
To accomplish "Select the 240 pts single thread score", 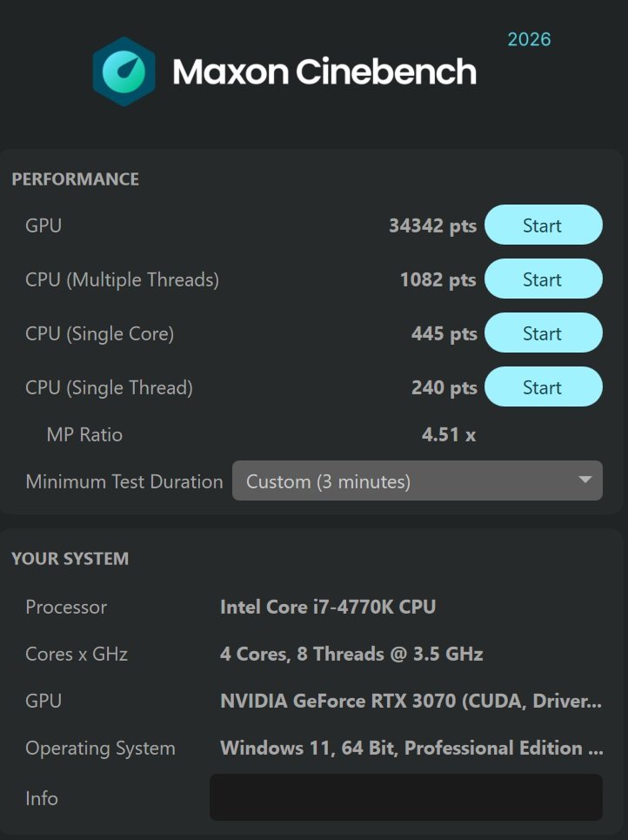I will click(444, 387).
